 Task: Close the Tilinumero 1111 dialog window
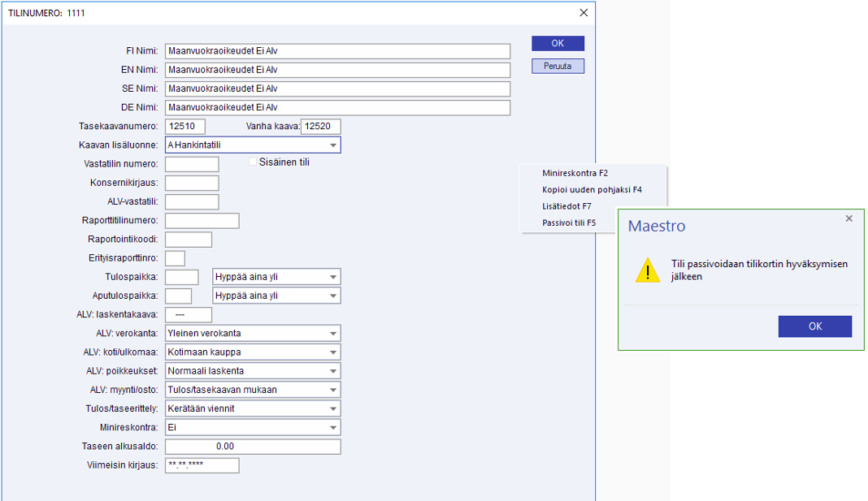pyautogui.click(x=583, y=13)
